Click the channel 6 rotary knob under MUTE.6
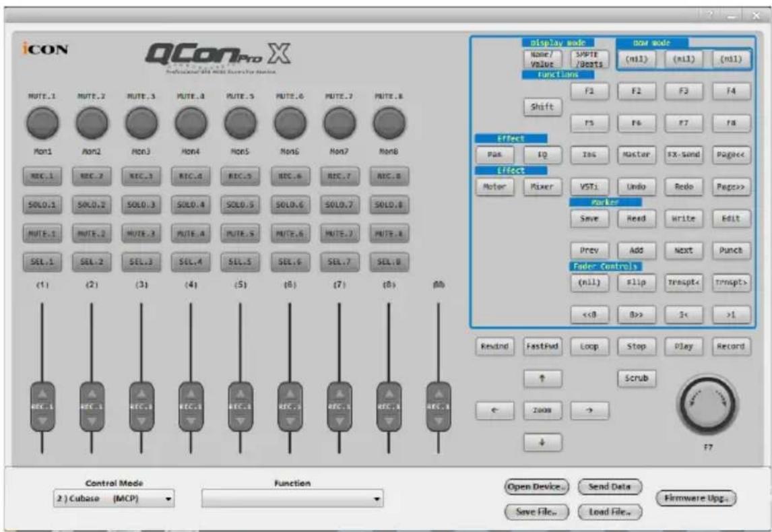This screenshot has height=532, width=772. click(290, 123)
